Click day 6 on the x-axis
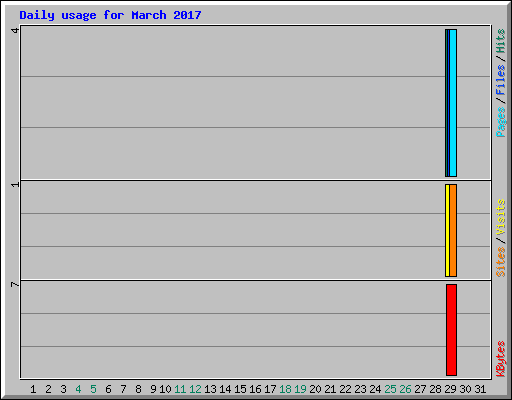 [108, 389]
